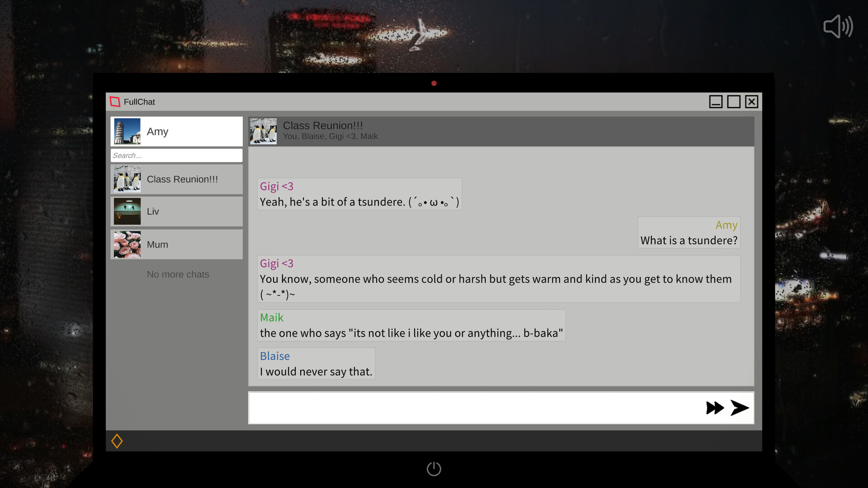Image resolution: width=868 pixels, height=488 pixels.
Task: Select the diamond icon at bottom left
Action: click(x=117, y=441)
